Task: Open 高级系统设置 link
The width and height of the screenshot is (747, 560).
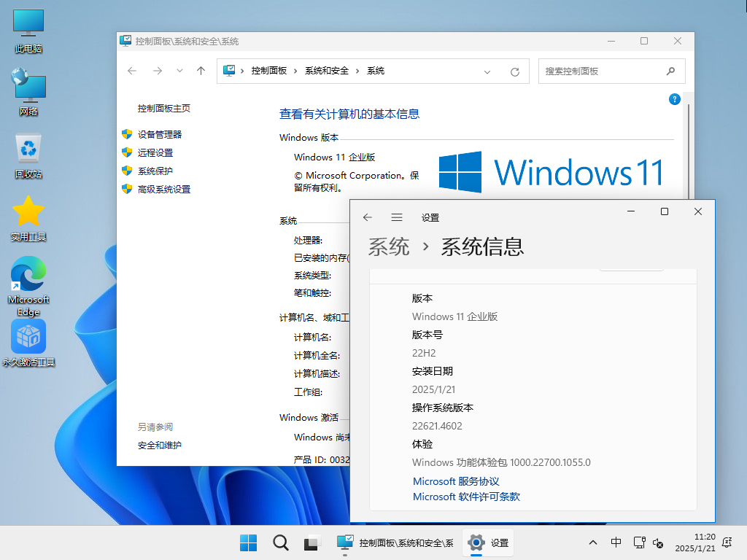Action: 164,190
